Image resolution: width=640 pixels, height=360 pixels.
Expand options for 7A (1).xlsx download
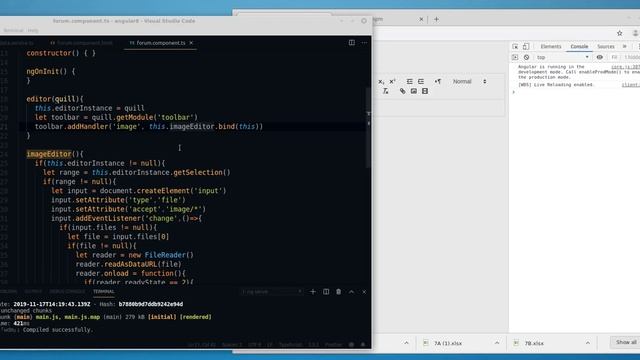[497, 343]
